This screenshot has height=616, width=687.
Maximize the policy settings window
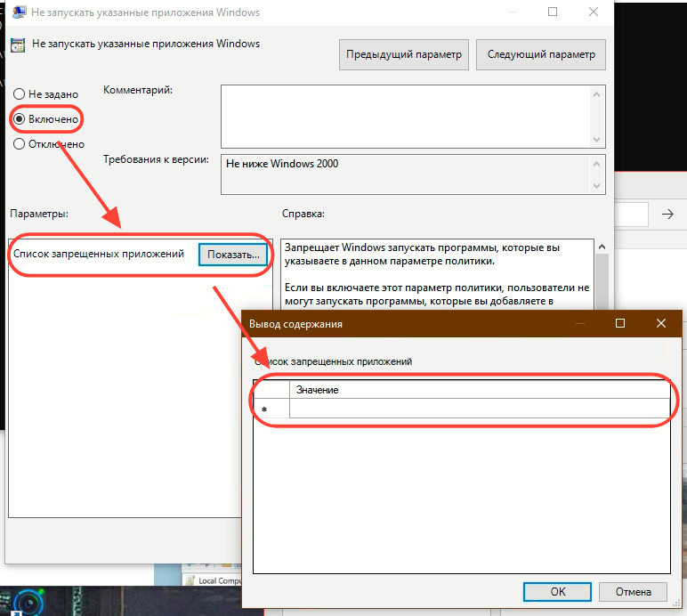(x=553, y=12)
